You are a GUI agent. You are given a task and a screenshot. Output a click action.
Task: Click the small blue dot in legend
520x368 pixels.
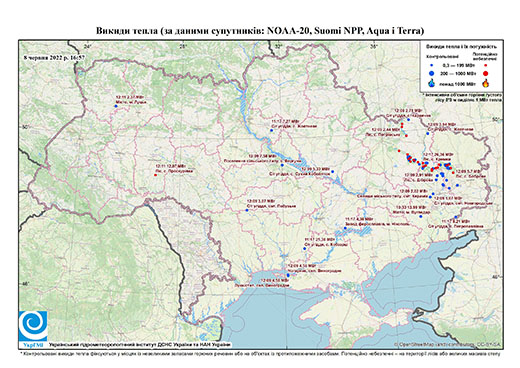coord(432,66)
